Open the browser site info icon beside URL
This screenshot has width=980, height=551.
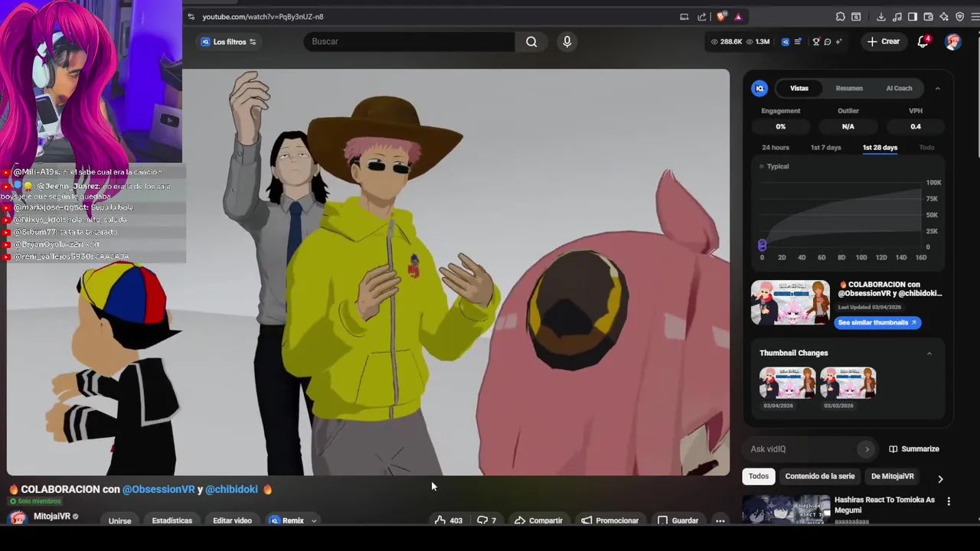pyautogui.click(x=191, y=17)
